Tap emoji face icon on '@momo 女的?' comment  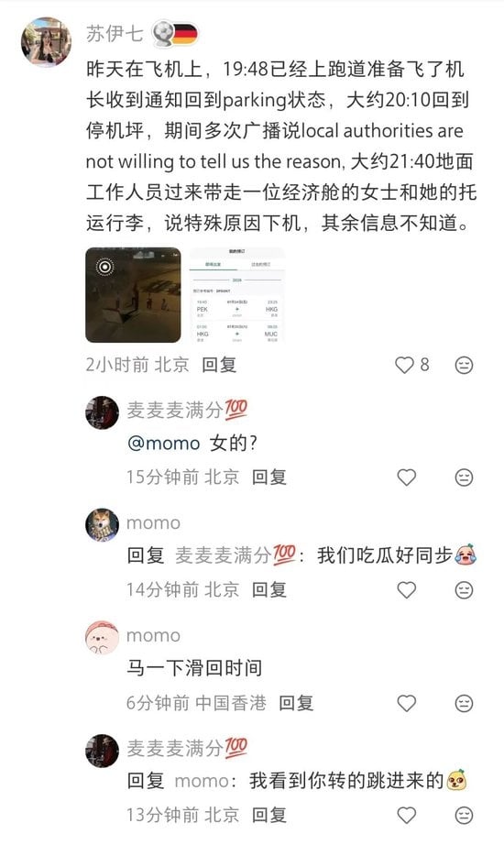(464, 477)
